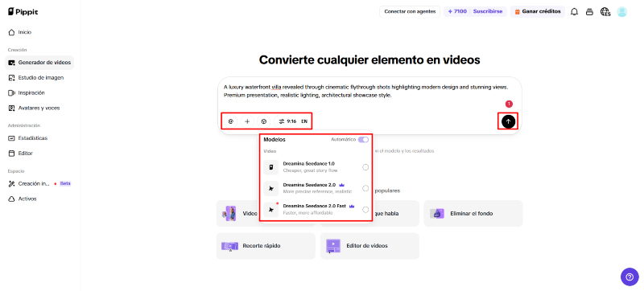
Task: Click the first circular icon in the prompt toolbar
Action: point(231,121)
